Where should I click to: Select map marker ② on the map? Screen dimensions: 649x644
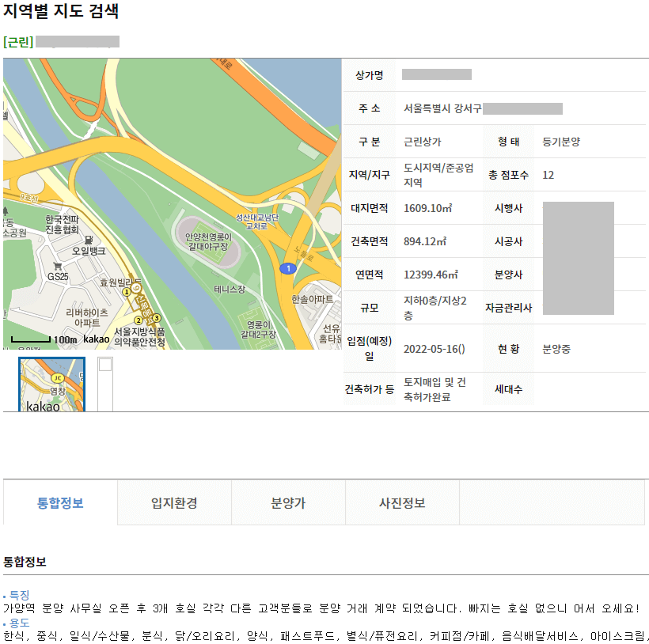coord(139,320)
